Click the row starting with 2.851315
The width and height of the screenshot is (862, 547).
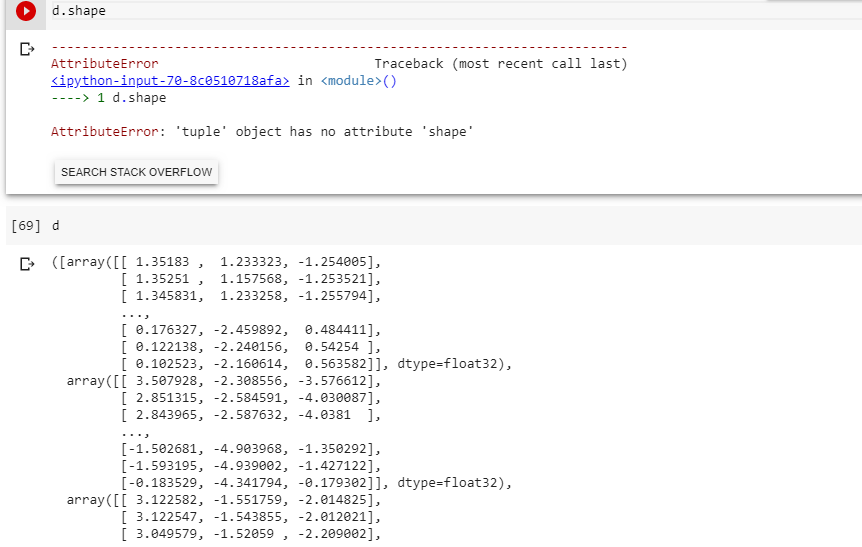coord(251,398)
